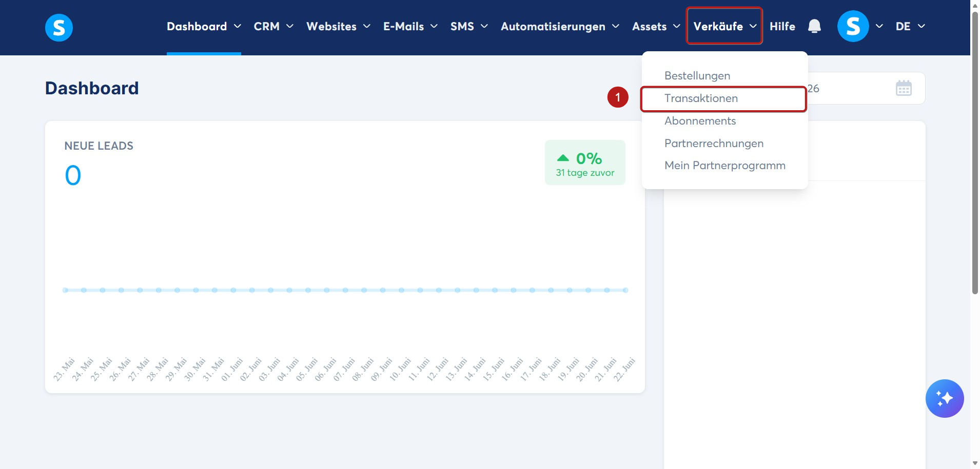Click the Dashboard page title
Screen dimensions: 980x469
[x=92, y=88]
